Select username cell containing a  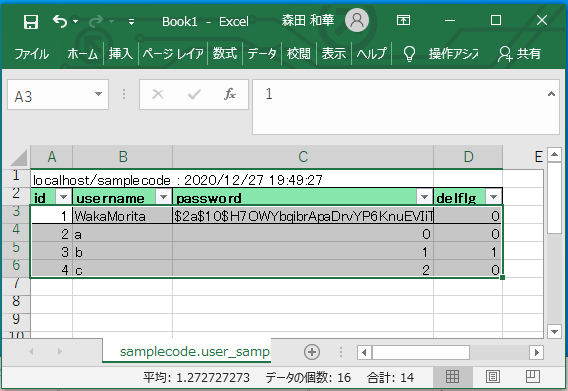click(x=122, y=234)
